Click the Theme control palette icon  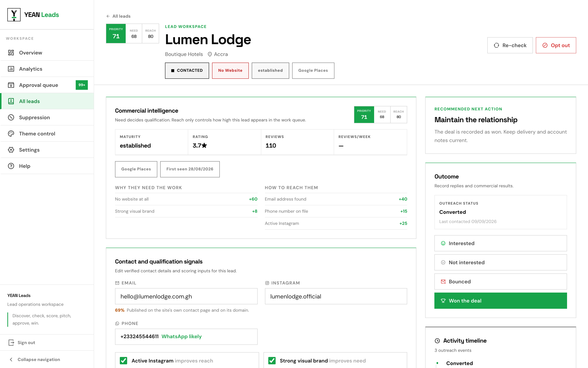pyautogui.click(x=11, y=134)
